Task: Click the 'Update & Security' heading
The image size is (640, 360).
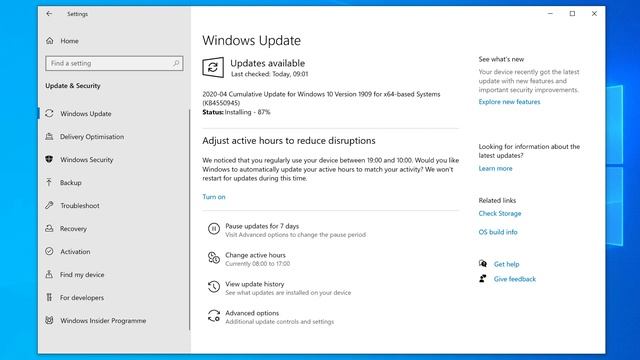Action: (x=73, y=86)
